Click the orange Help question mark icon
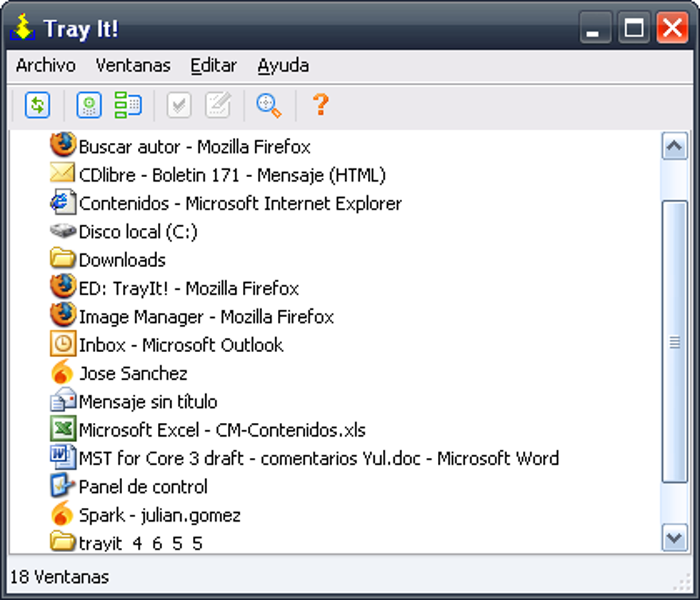Viewport: 700px width, 600px height. coord(318,105)
